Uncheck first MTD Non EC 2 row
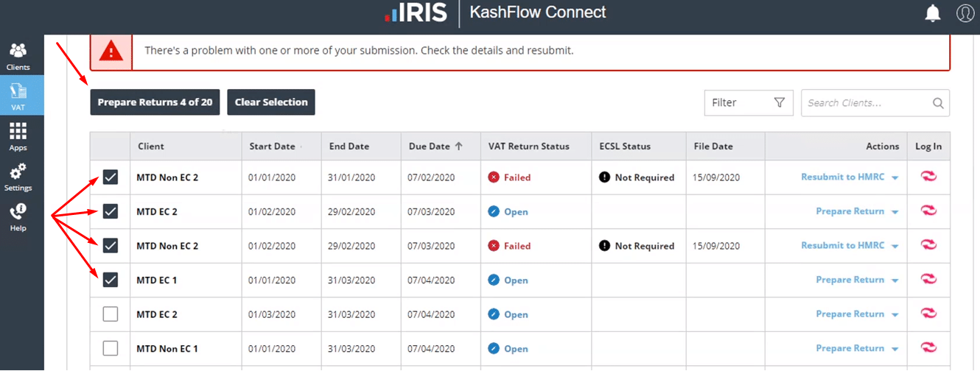Image resolution: width=980 pixels, height=371 pixels. click(111, 177)
